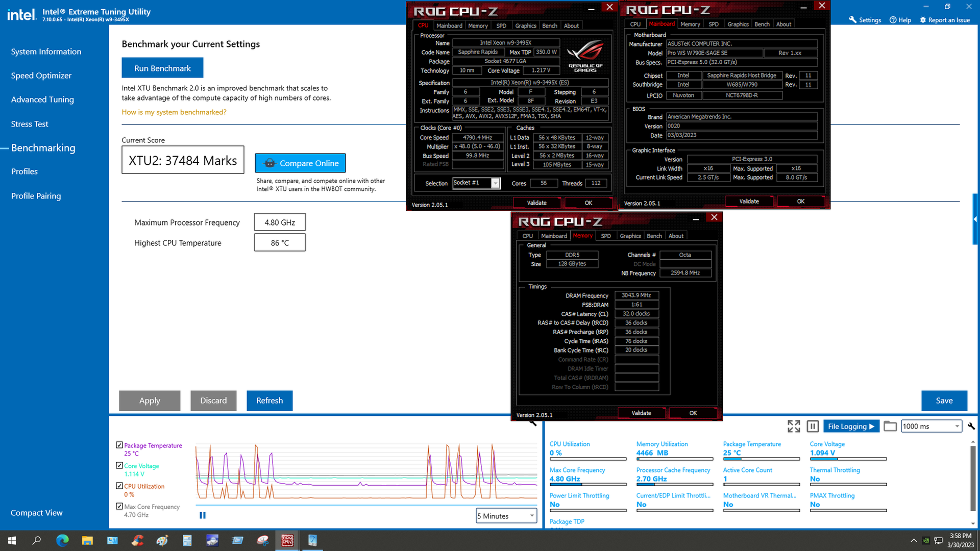The width and height of the screenshot is (980, 551).
Task: Pause the monitoring graph playback
Action: [x=203, y=515]
